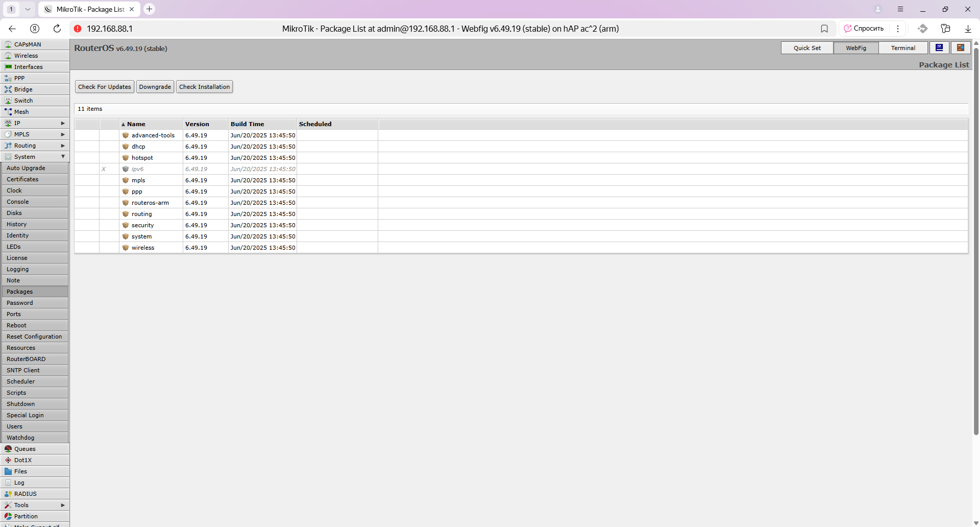This screenshot has height=527, width=980.
Task: Open Auto Upgrade under System
Action: 35,168
